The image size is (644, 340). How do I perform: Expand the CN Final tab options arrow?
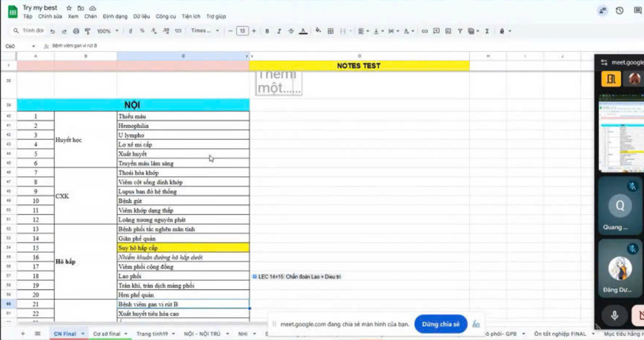coord(83,334)
